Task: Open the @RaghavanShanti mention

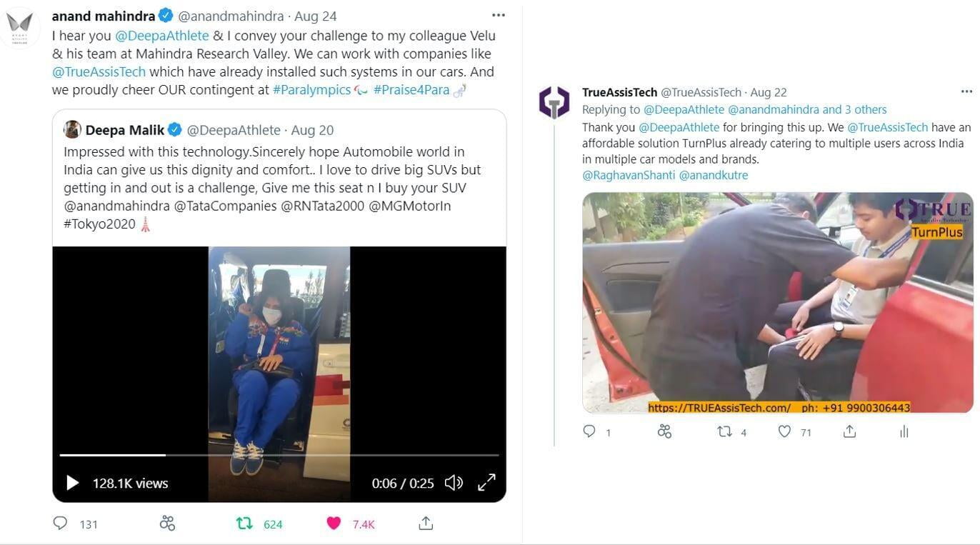Action: (x=629, y=175)
